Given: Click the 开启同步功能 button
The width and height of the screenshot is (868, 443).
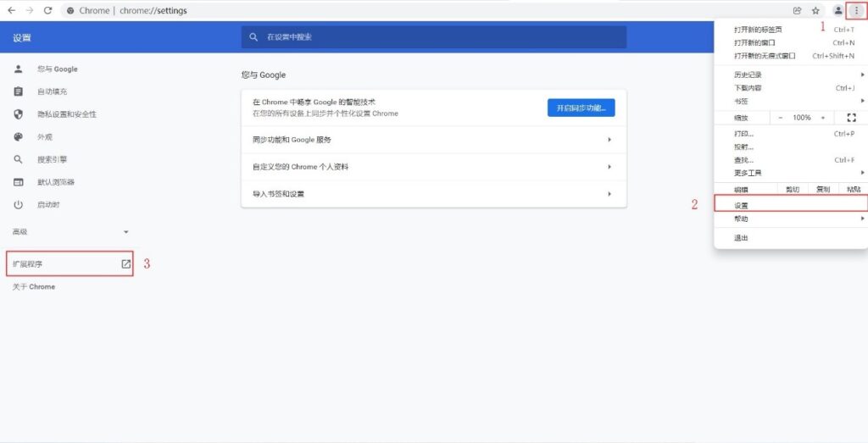Looking at the screenshot, I should 581,108.
